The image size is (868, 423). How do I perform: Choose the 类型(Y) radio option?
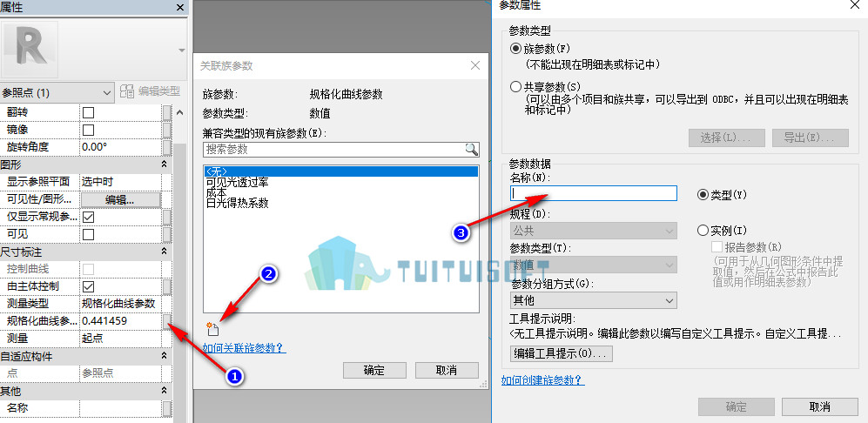tap(703, 194)
